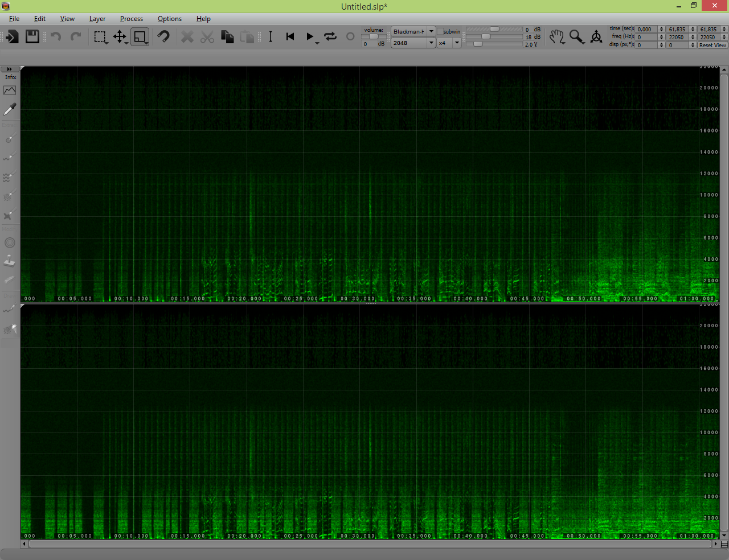Click the vertical scrollbar track
This screenshot has width=729, height=560.
pos(724,303)
